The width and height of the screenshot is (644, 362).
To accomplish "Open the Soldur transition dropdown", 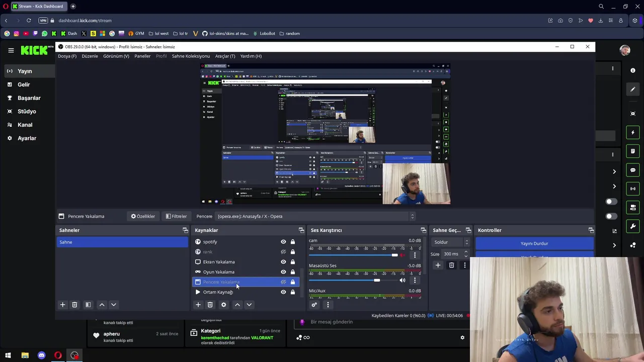I will 451,242.
